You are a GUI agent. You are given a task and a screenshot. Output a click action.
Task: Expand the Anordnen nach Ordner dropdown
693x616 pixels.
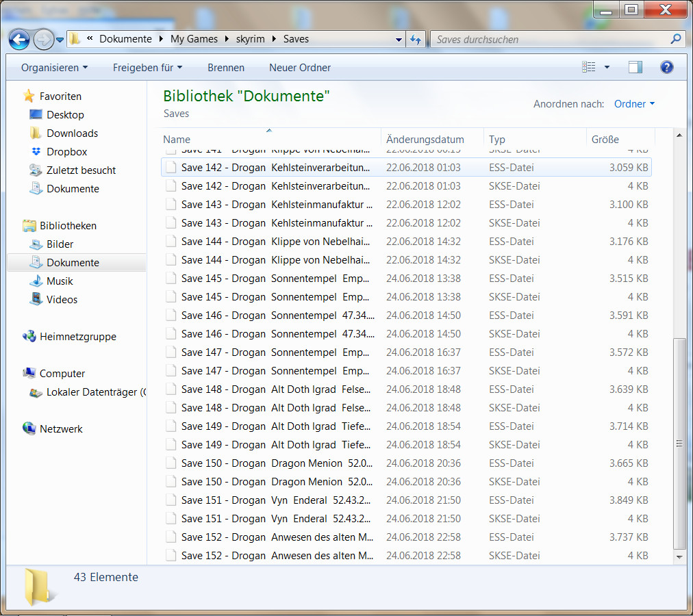(x=634, y=104)
